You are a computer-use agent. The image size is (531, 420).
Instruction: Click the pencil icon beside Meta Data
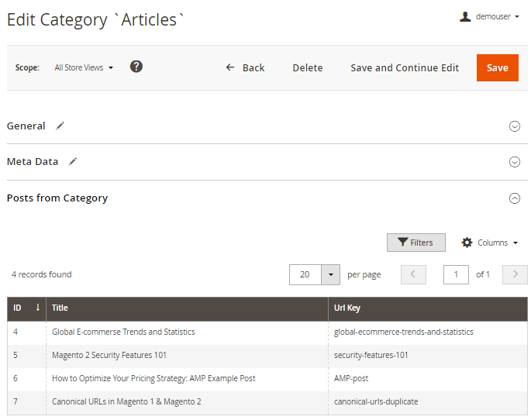(73, 162)
